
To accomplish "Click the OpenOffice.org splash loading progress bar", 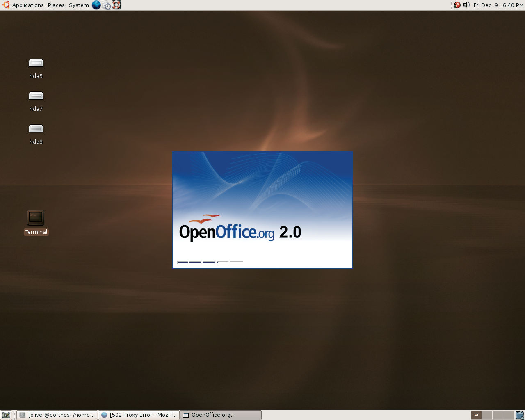I will click(x=210, y=262).
